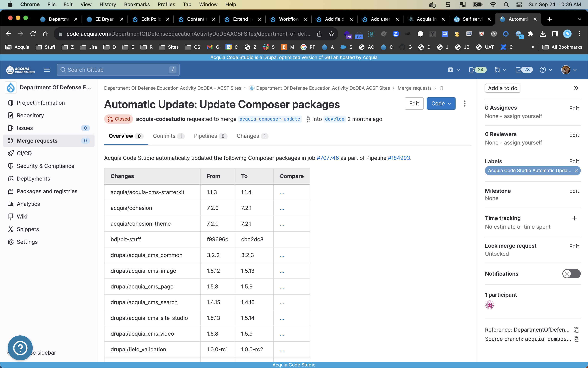Open the CI/CD rocket sidebar item
Screen dimensions: 588x368
(49, 153)
